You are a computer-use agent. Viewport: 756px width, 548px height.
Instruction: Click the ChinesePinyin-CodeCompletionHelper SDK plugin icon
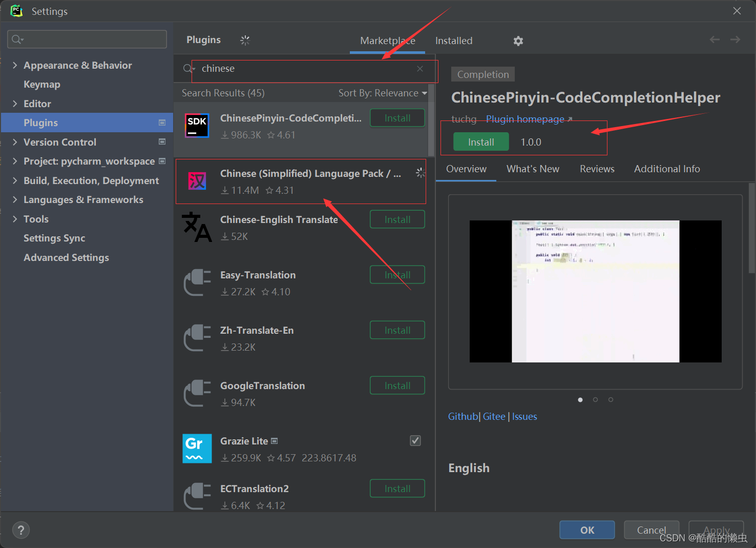click(197, 125)
